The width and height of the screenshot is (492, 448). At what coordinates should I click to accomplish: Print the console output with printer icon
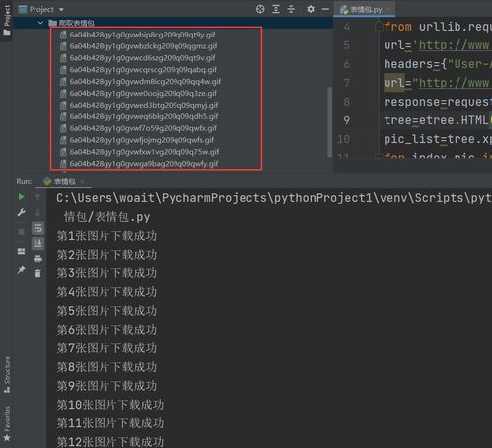coord(37,259)
